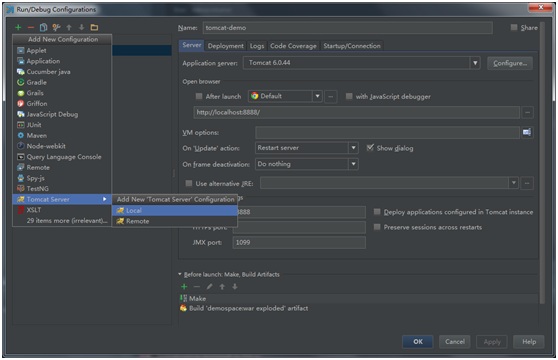Enable Use alternative JRE checkbox
Screen dimensions: 558x360
click(x=189, y=183)
